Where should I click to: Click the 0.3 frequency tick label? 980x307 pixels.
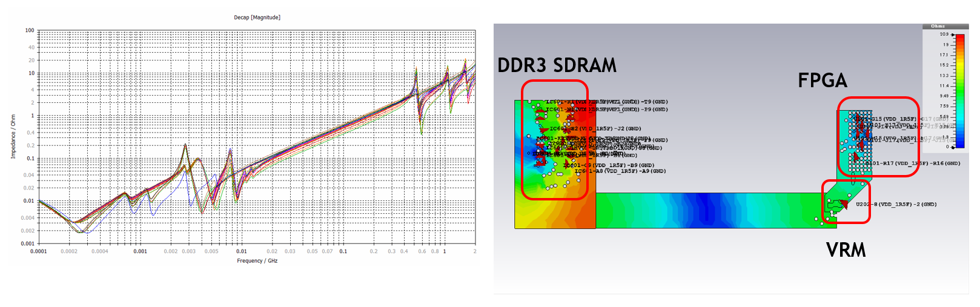coord(391,251)
